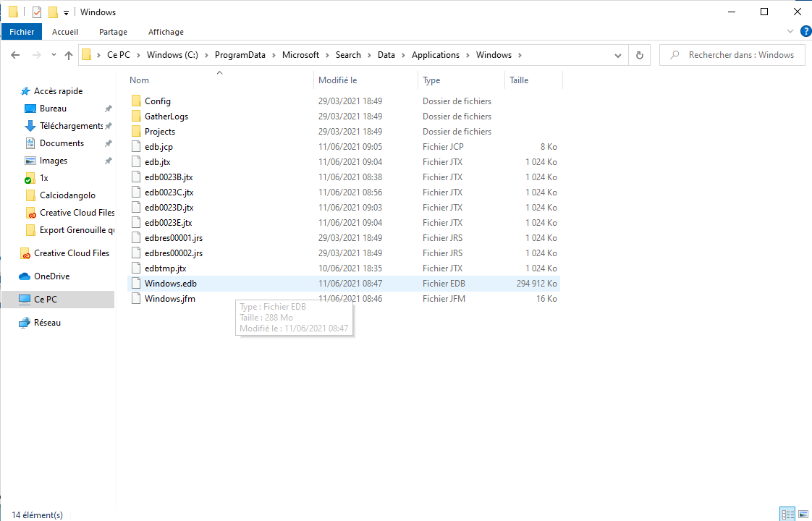
Task: Sort by the Modifié le column header
Action: 337,80
